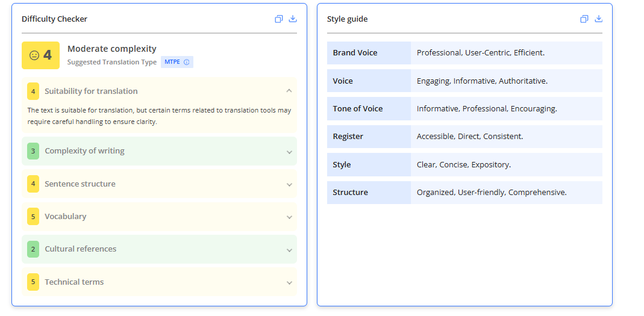Click the Moderate complexity heading

click(111, 49)
